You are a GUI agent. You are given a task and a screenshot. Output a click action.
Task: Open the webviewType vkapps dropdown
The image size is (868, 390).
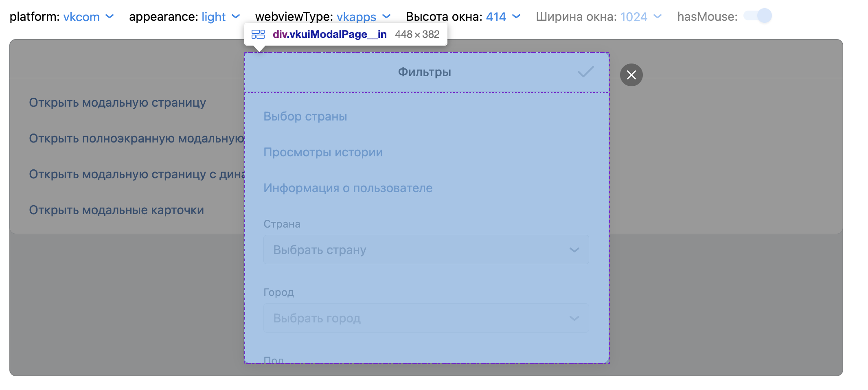(x=364, y=17)
